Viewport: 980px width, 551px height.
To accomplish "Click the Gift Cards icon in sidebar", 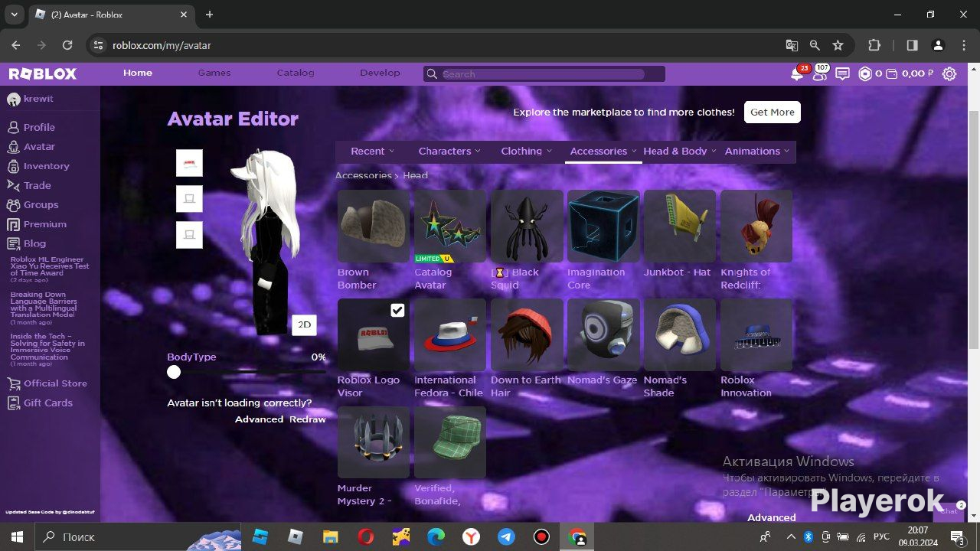I will (13, 403).
